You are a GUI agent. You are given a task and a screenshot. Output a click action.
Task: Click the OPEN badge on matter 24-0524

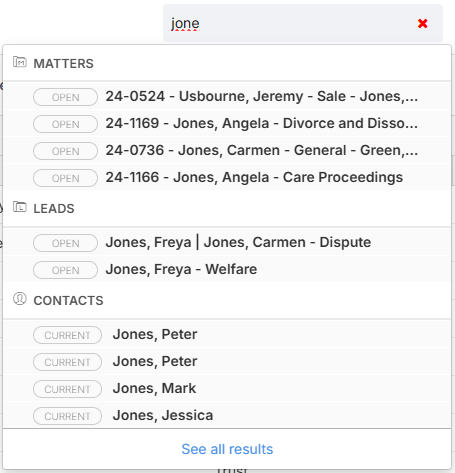point(65,97)
